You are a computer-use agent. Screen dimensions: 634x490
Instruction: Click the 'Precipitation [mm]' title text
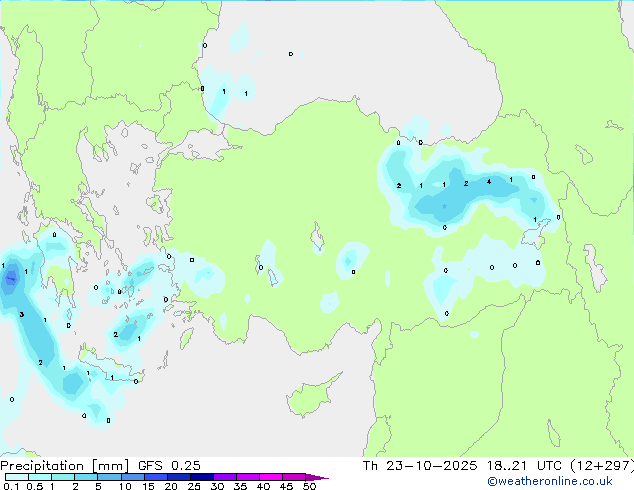tap(65, 466)
